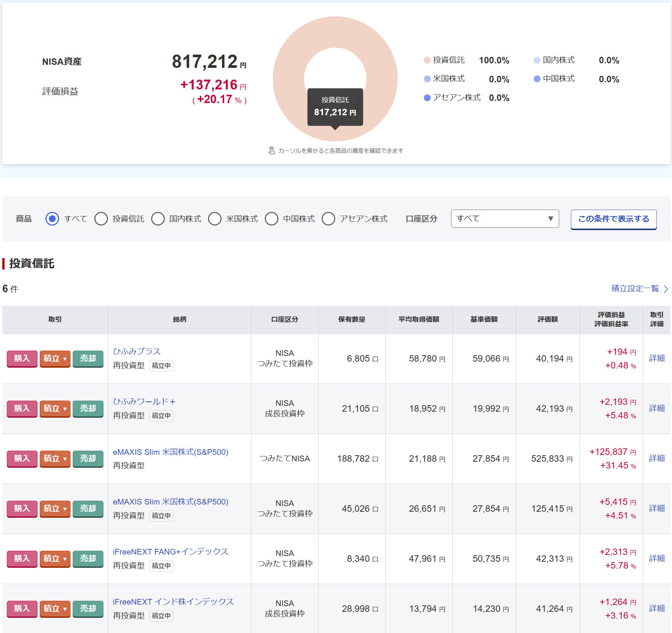672x633 pixels.
Task: Select the 国内株式 radio button
Action: [158, 219]
